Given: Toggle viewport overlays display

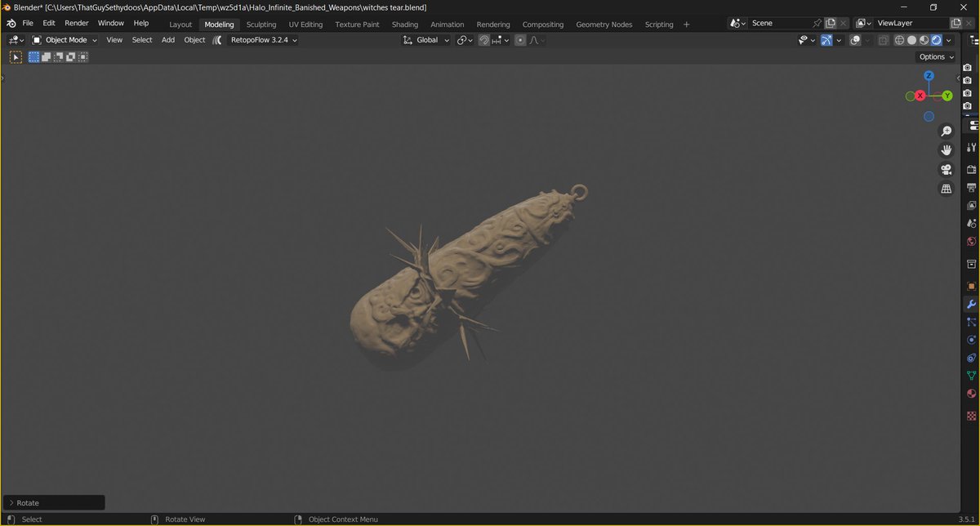Looking at the screenshot, I should pos(854,39).
